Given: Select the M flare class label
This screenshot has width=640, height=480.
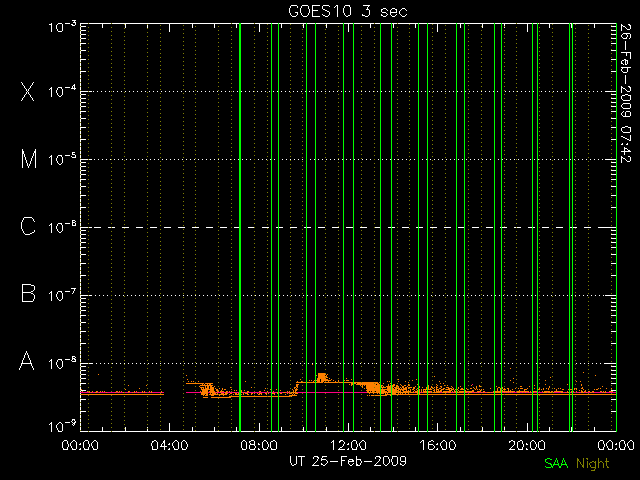Looking at the screenshot, I should (29, 159).
